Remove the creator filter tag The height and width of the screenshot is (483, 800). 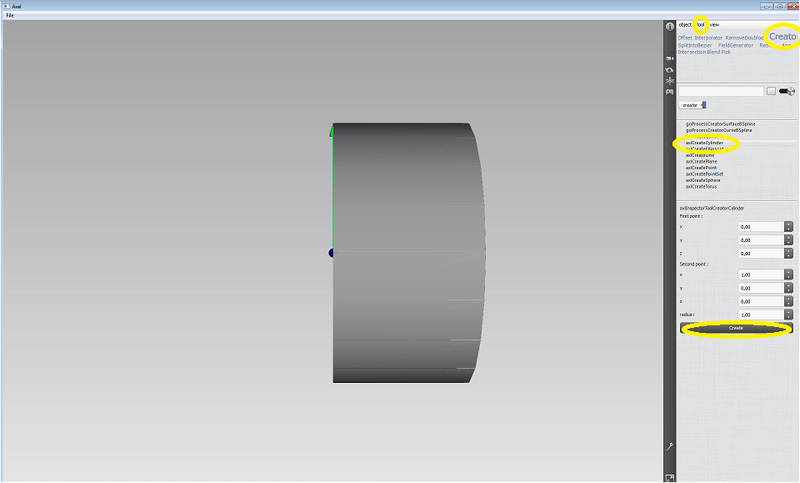(704, 105)
